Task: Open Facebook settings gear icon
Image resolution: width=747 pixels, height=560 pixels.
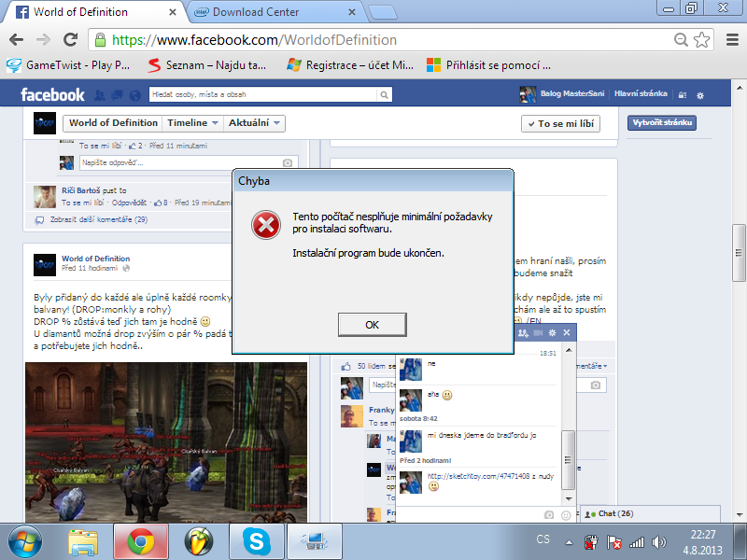Action: coord(699,95)
